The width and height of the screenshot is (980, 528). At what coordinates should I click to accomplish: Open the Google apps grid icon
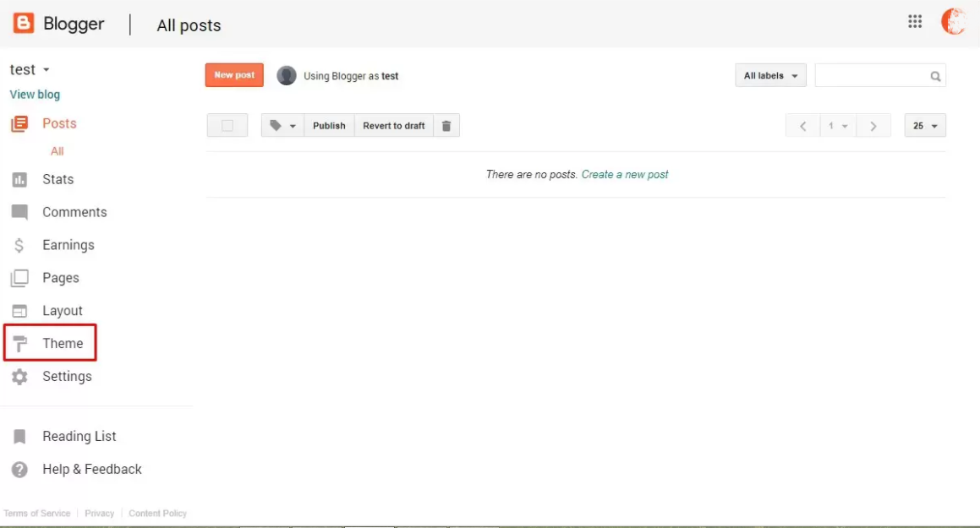[x=914, y=21]
